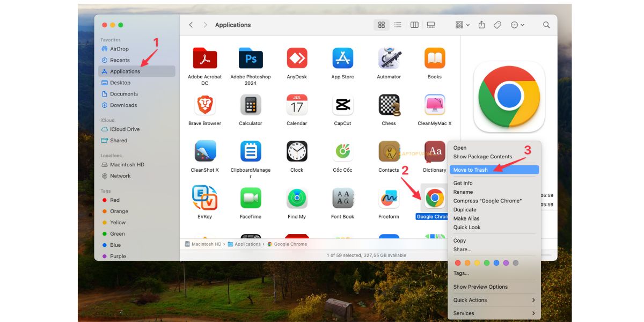
Task: Open Adobe Acrobat DC app icon
Action: [204, 58]
